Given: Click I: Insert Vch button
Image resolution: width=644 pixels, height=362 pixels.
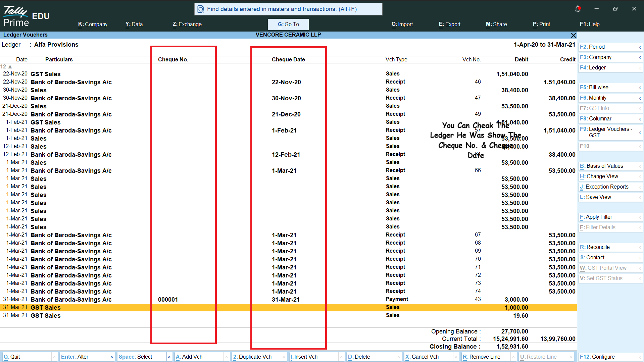Looking at the screenshot, I should pos(314,357).
